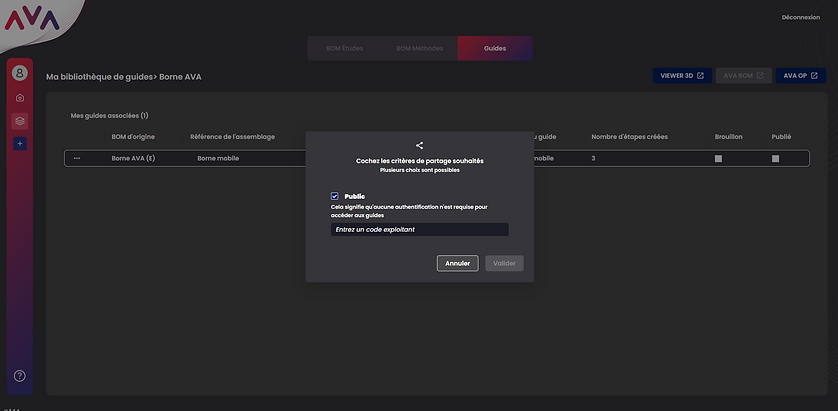Click the Valider button

pos(504,263)
